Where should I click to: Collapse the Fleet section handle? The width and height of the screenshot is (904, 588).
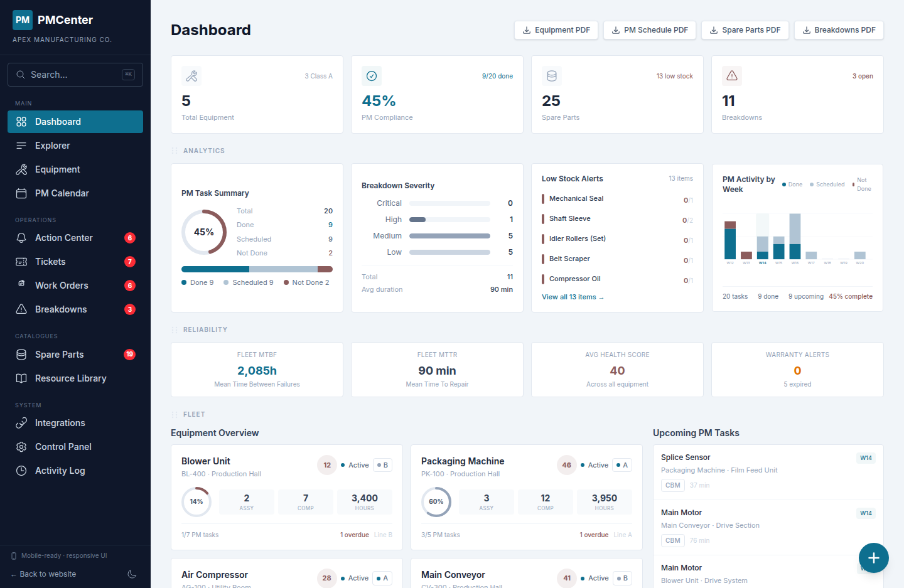pyautogui.click(x=173, y=414)
